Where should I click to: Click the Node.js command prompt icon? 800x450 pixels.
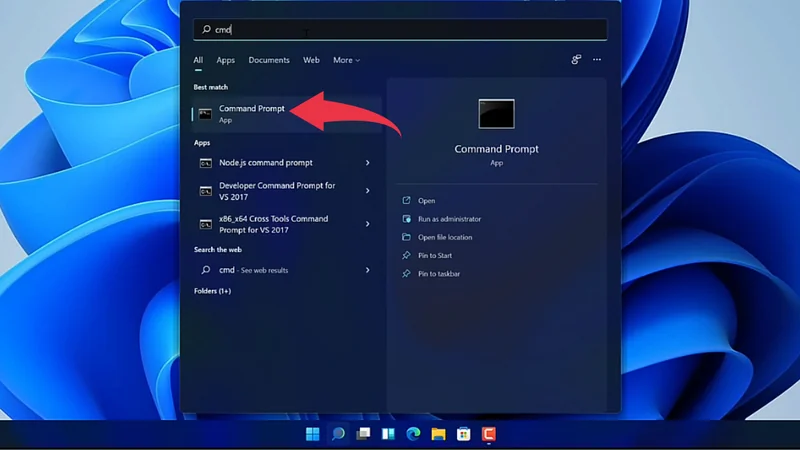tap(205, 163)
